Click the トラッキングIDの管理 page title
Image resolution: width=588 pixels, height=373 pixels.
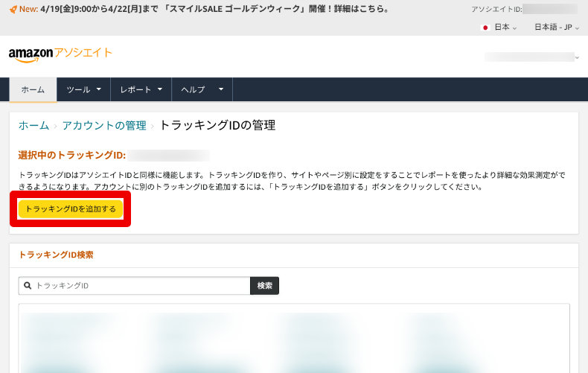(x=217, y=125)
